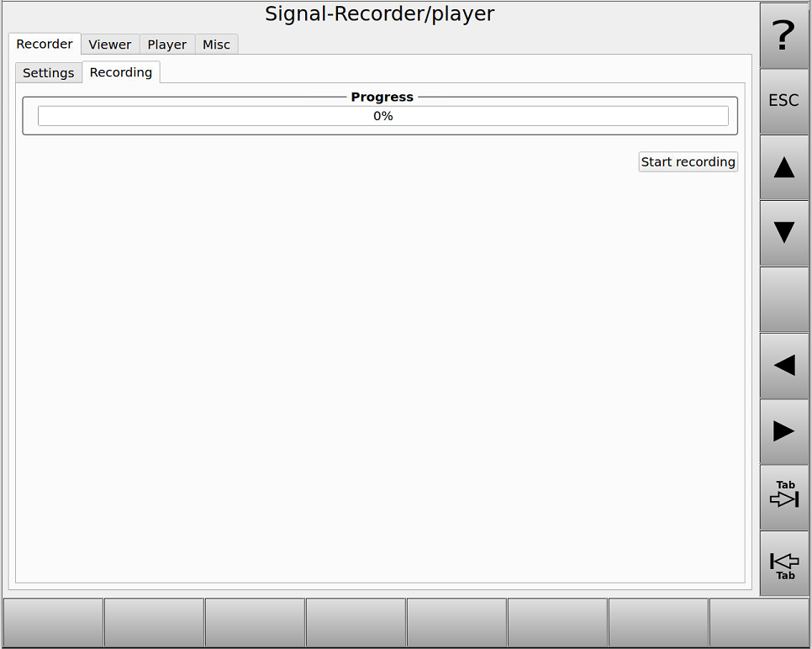Open the Player tab
This screenshot has width=812, height=649.
coord(166,44)
